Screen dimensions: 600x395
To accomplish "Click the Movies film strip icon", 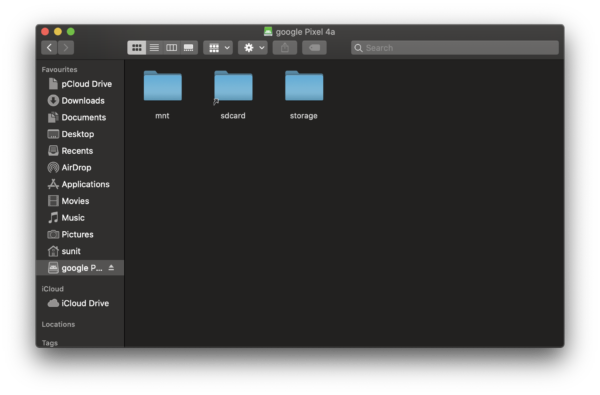I will pos(53,201).
